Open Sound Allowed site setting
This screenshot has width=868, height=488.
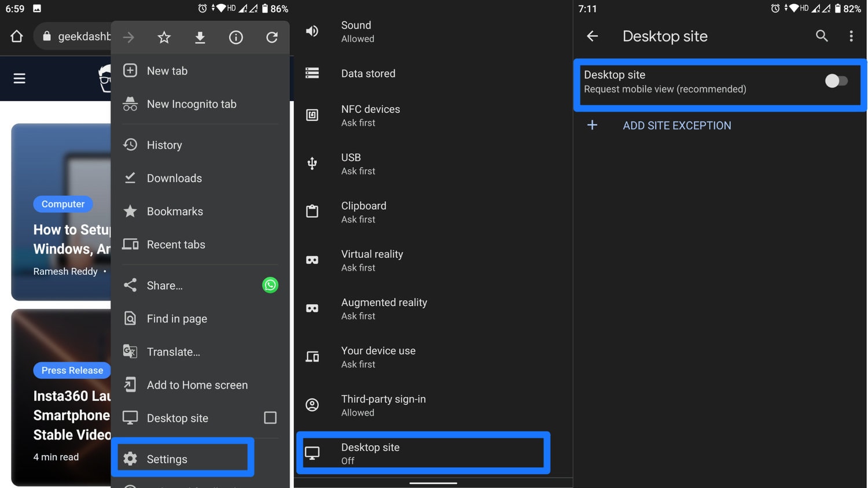[x=433, y=31]
